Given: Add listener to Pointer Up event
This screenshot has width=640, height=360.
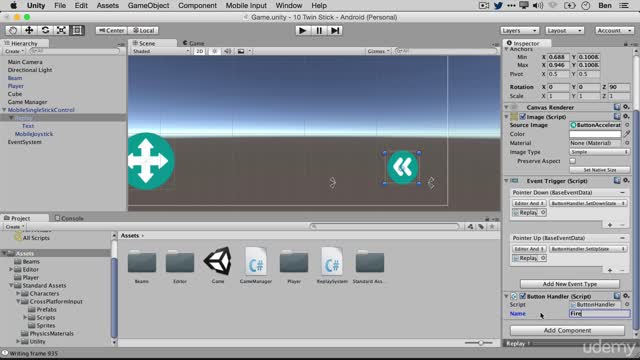Looking at the screenshot, I should [x=610, y=270].
